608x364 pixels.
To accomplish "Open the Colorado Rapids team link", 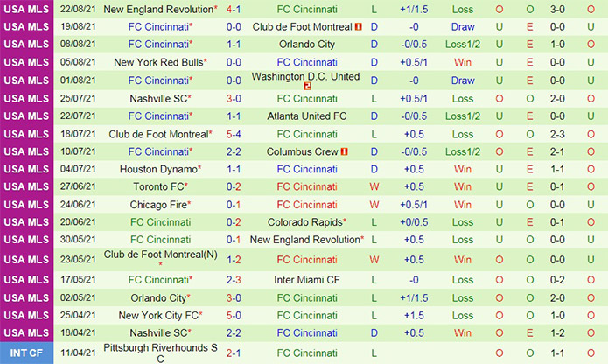I will [304, 222].
